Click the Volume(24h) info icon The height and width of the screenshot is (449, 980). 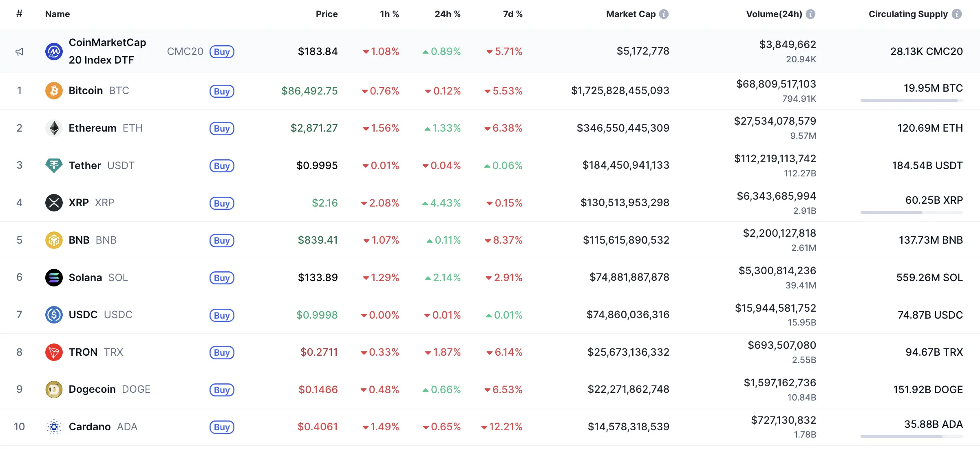[811, 14]
